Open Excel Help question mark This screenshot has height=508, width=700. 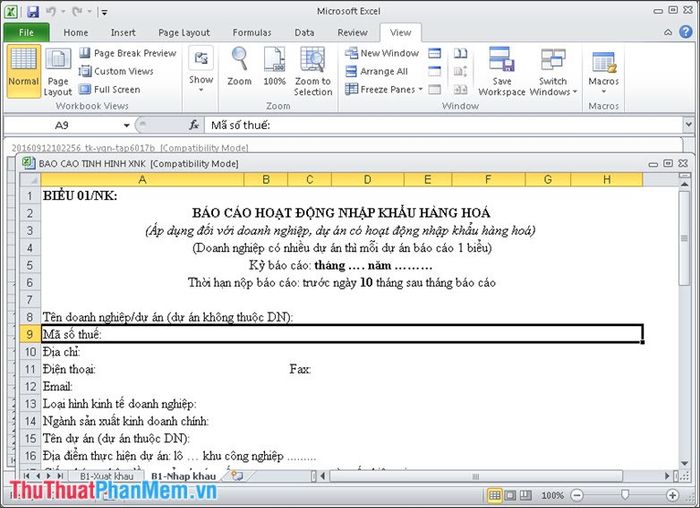click(686, 32)
